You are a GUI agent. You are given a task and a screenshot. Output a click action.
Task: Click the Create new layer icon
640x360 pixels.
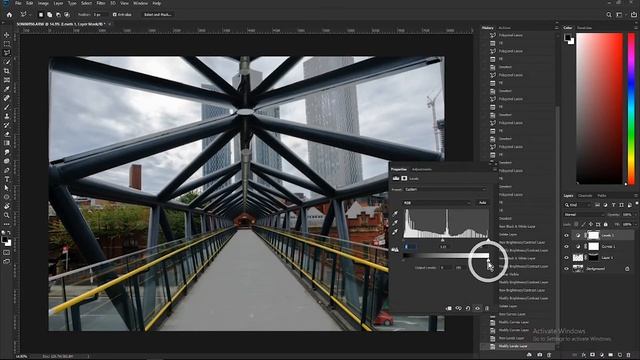(x=620, y=355)
